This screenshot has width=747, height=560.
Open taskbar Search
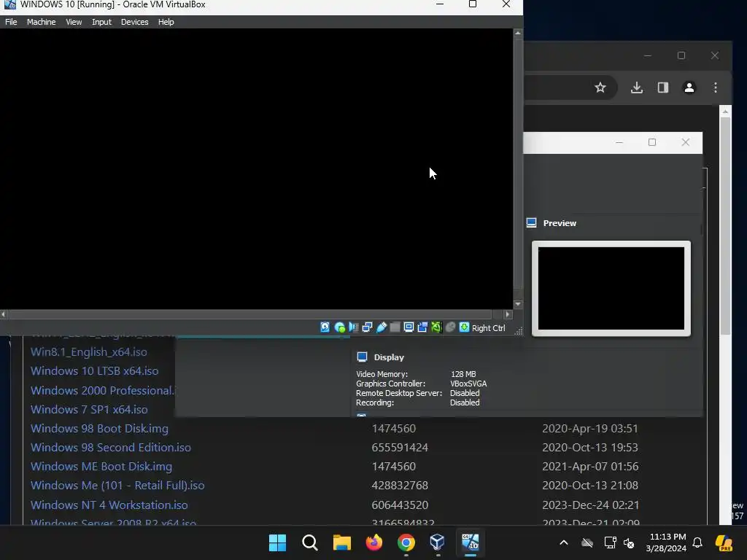click(x=309, y=542)
